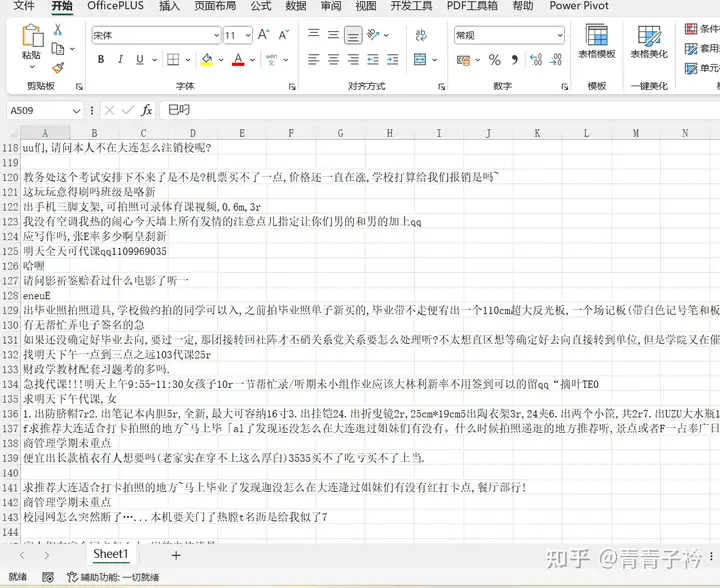The width and height of the screenshot is (720, 588).
Task: Click the text orientation icon
Action: coord(373,35)
